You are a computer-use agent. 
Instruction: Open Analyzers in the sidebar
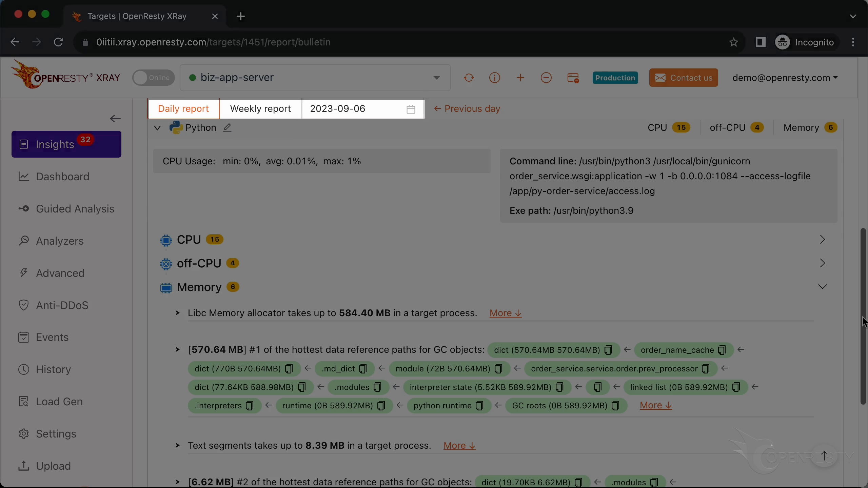(x=51, y=241)
